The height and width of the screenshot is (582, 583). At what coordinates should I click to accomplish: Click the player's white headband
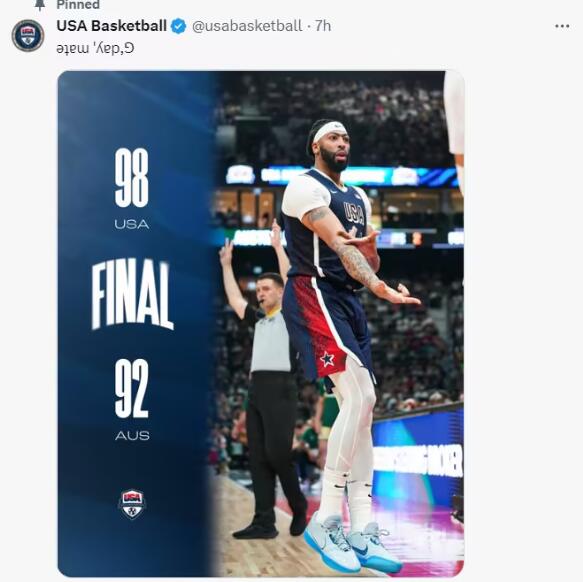point(329,131)
